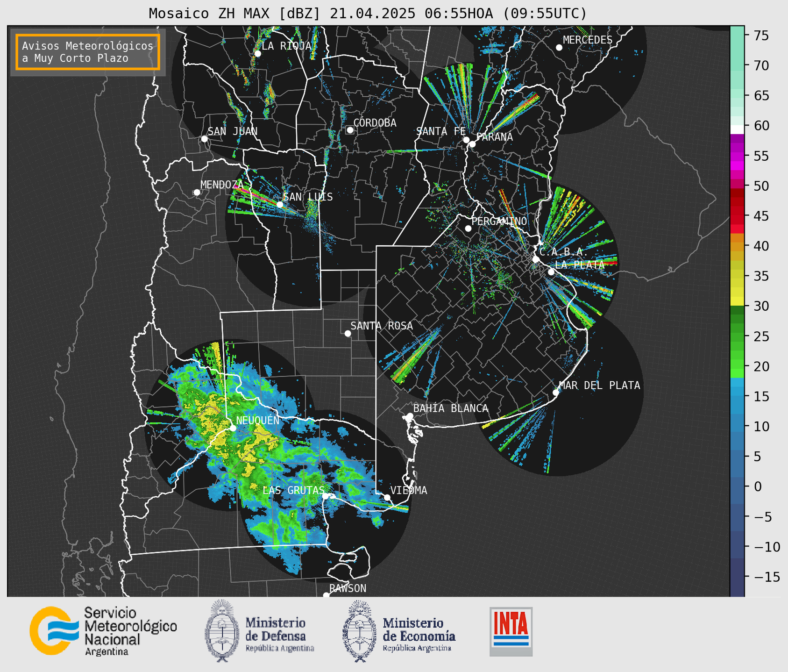Click the Santa Fe city marker dot
Viewport: 788px width, 672px height.
click(x=466, y=140)
